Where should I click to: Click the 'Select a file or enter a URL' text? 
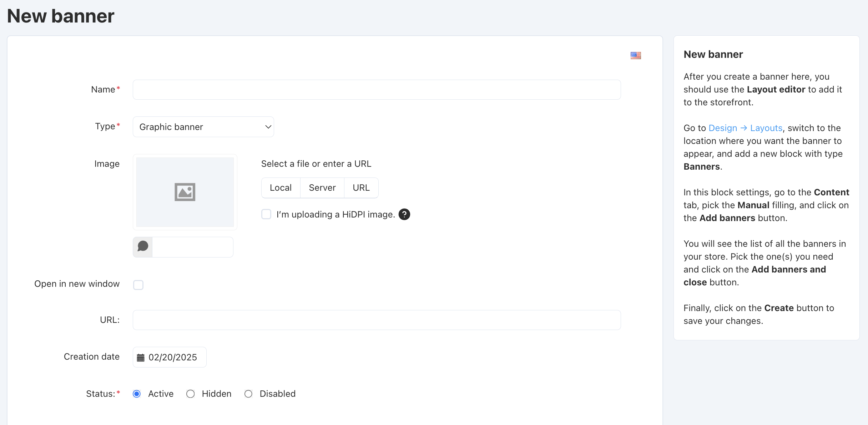point(316,164)
